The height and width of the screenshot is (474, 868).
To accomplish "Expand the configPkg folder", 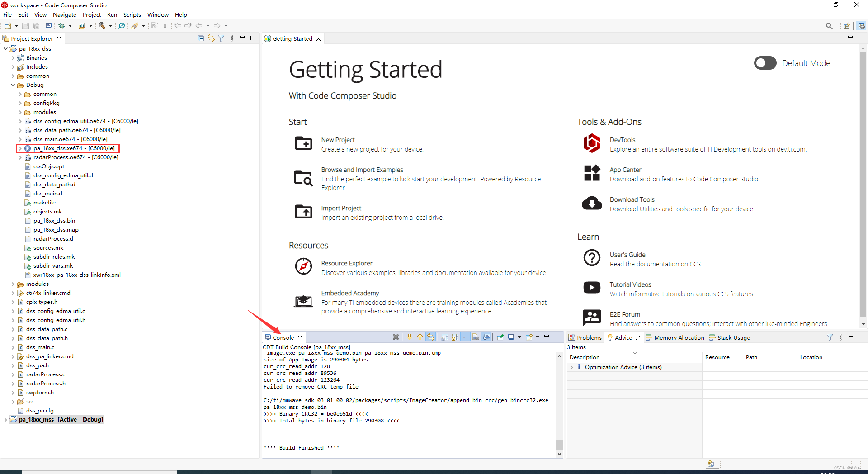I will click(20, 103).
